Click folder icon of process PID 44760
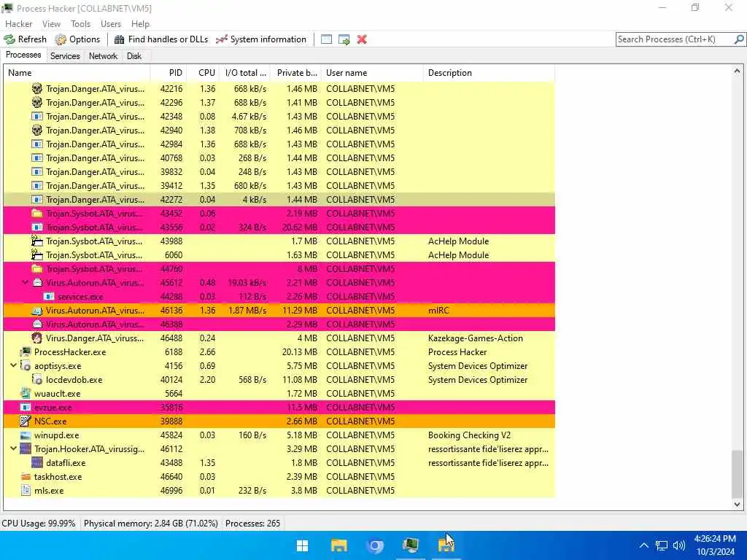747x560 pixels. 37,268
